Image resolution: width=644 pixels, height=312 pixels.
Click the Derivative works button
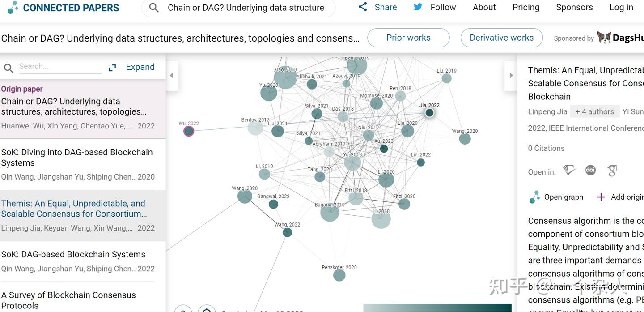[501, 38]
